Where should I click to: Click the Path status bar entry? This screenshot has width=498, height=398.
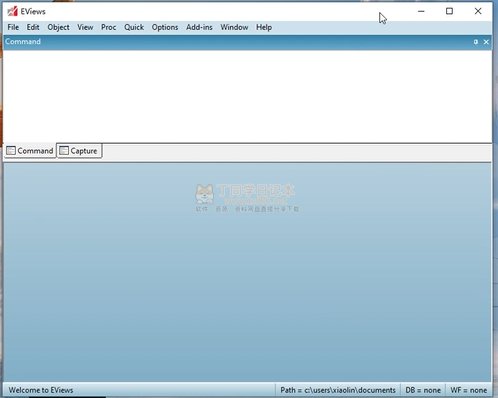coord(338,390)
